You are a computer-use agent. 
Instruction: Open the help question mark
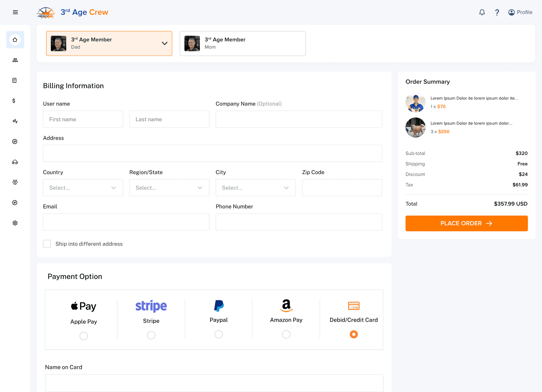coord(497,12)
